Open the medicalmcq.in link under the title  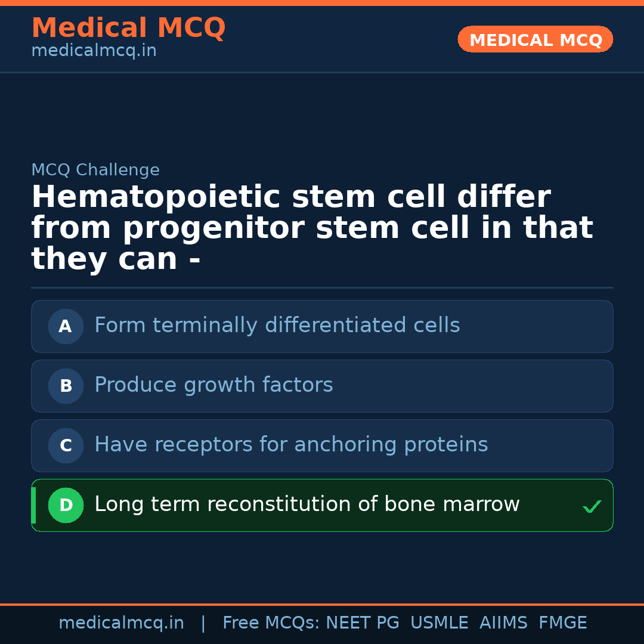[94, 51]
